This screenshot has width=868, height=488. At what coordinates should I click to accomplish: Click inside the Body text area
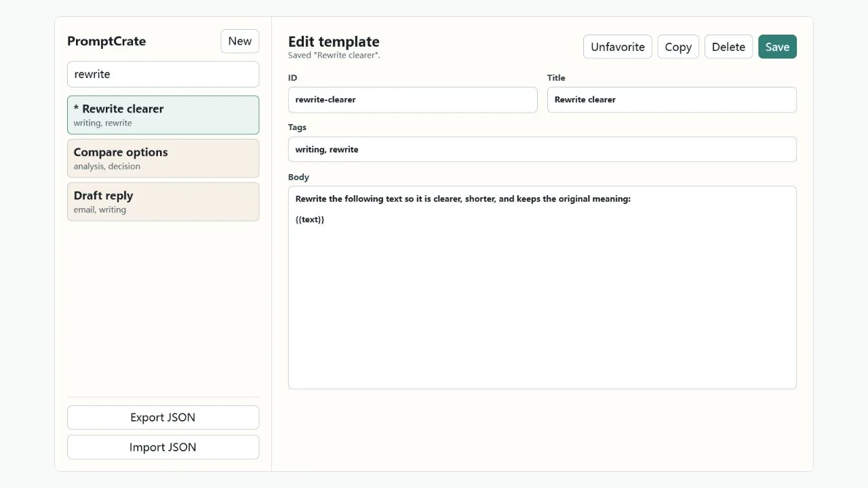click(542, 287)
